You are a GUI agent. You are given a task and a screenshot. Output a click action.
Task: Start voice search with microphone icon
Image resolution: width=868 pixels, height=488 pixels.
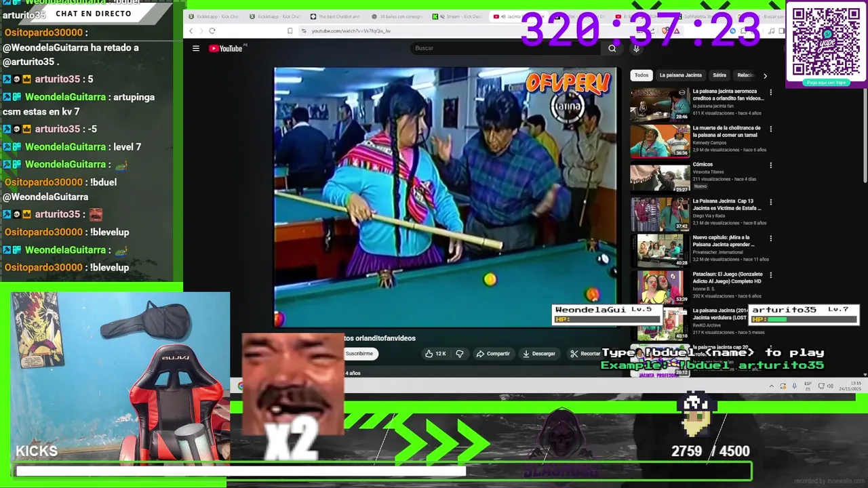point(636,48)
